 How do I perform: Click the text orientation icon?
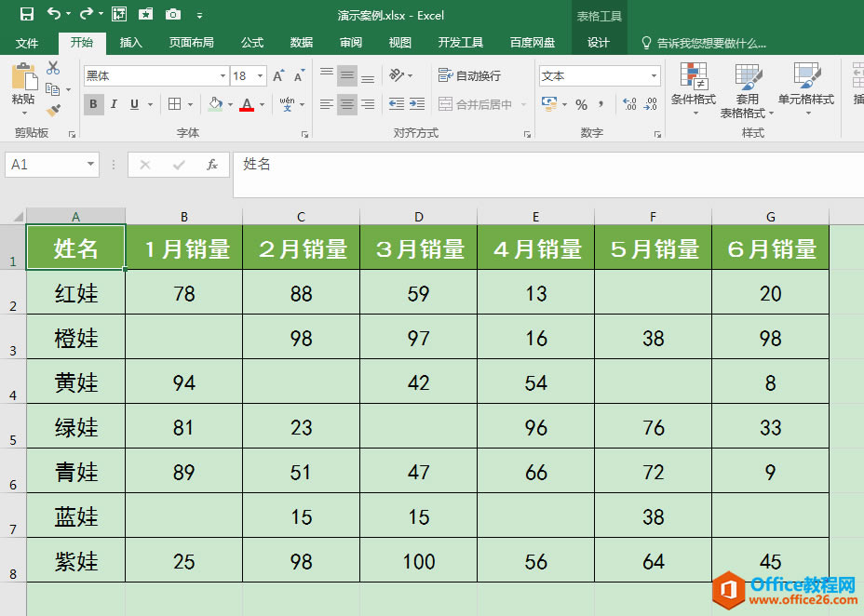pos(397,74)
